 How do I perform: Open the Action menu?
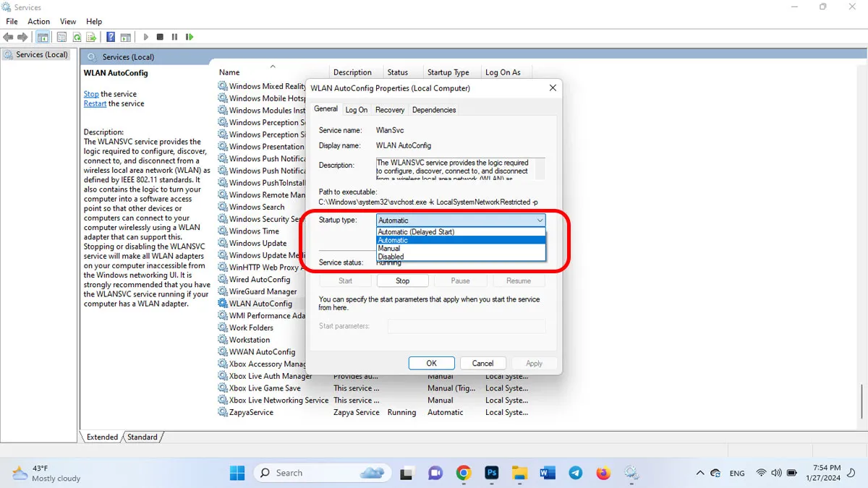point(38,22)
